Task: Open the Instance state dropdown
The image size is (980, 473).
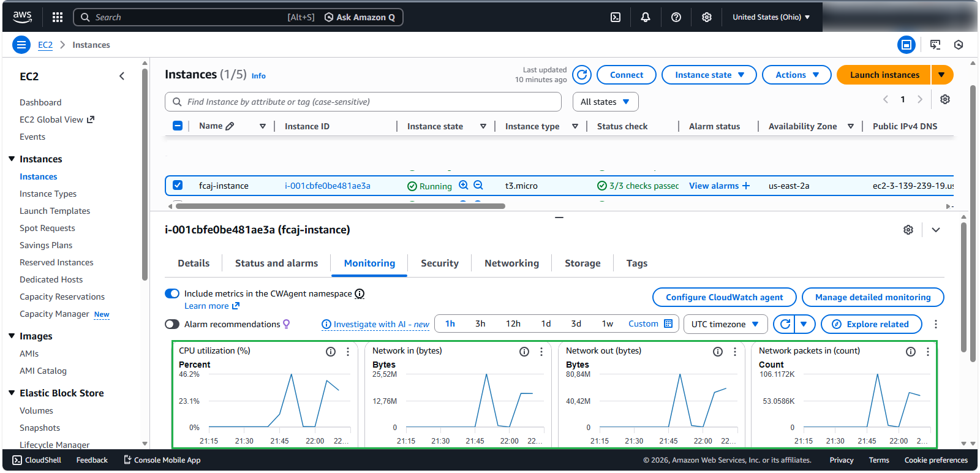Action: click(x=709, y=75)
